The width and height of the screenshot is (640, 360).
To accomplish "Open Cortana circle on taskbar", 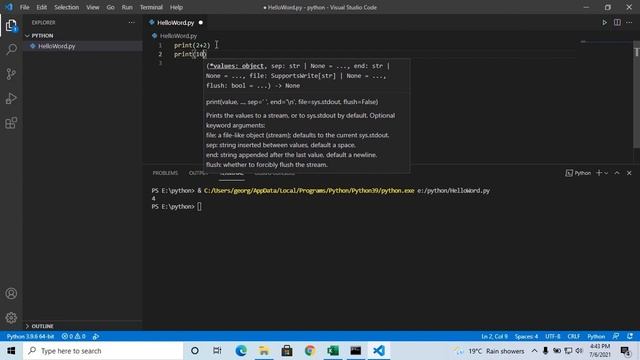I will click(x=195, y=351).
